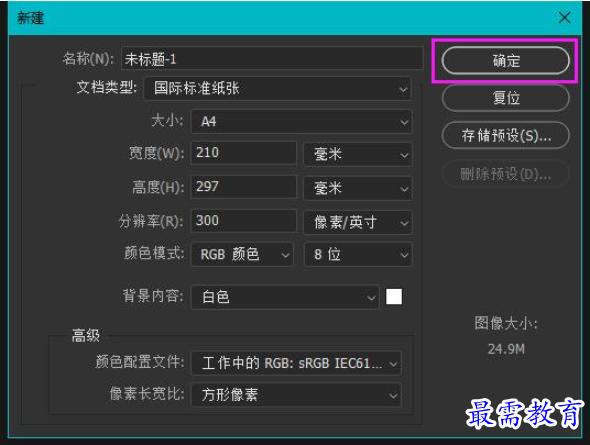590x445 pixels.
Task: Click the 复位 reset button
Action: (x=505, y=98)
